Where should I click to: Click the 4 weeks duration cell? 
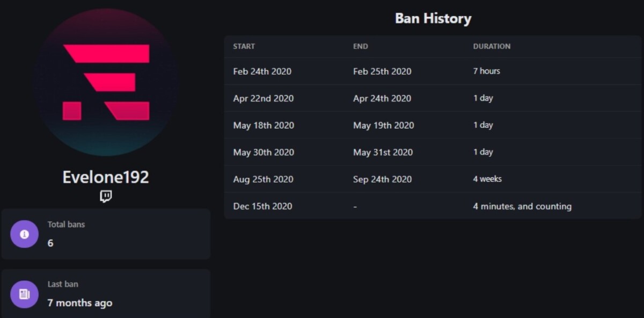pyautogui.click(x=487, y=179)
